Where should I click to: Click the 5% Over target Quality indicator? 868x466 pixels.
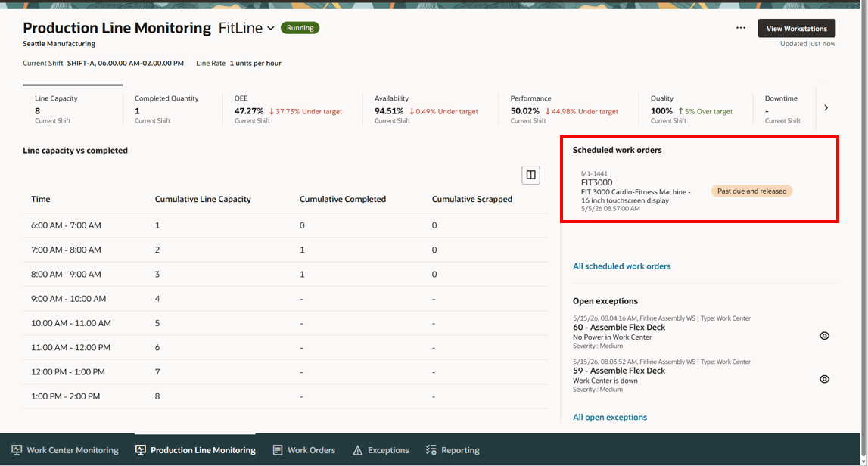click(705, 111)
